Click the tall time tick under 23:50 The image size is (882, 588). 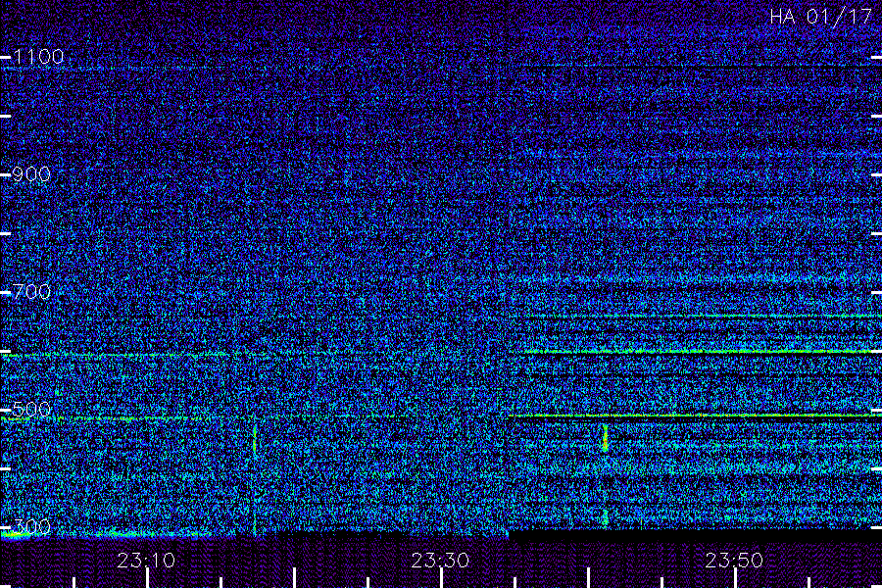(x=736, y=578)
